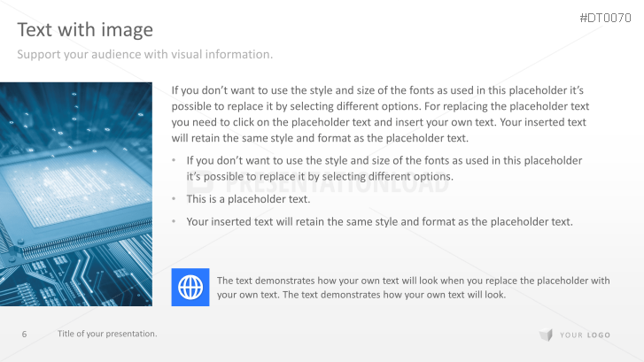Image resolution: width=644 pixels, height=362 pixels.
Task: Click the blue globe icon
Action: pyautogui.click(x=190, y=287)
